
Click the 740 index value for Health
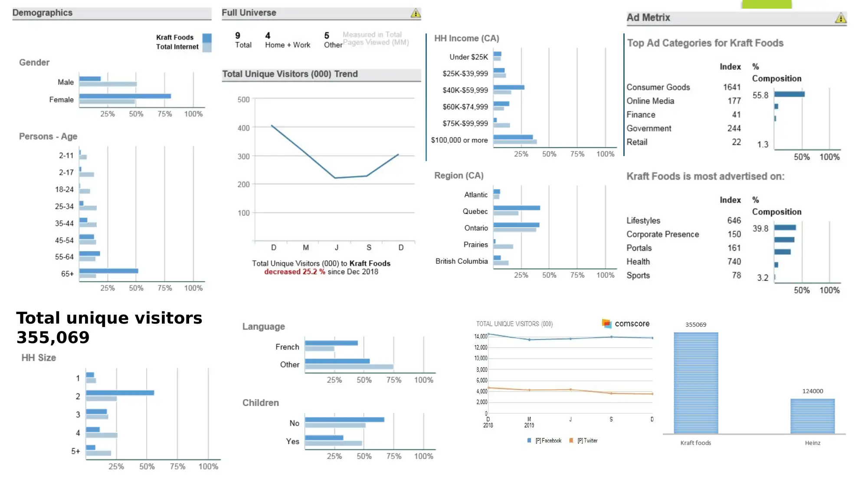point(734,262)
